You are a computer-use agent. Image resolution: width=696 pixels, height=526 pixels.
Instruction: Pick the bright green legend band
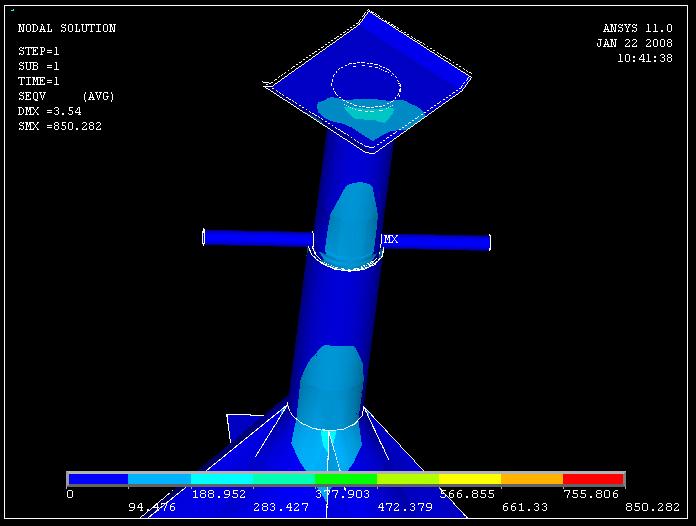click(346, 479)
